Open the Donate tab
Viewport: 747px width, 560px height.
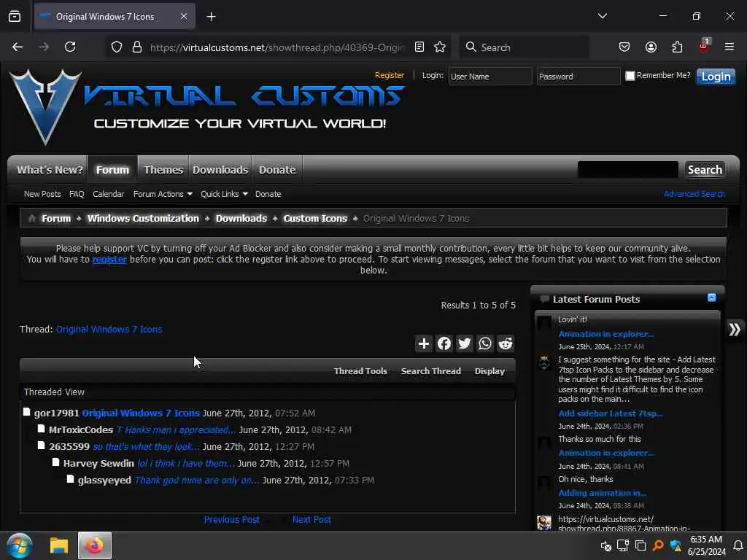tap(276, 170)
